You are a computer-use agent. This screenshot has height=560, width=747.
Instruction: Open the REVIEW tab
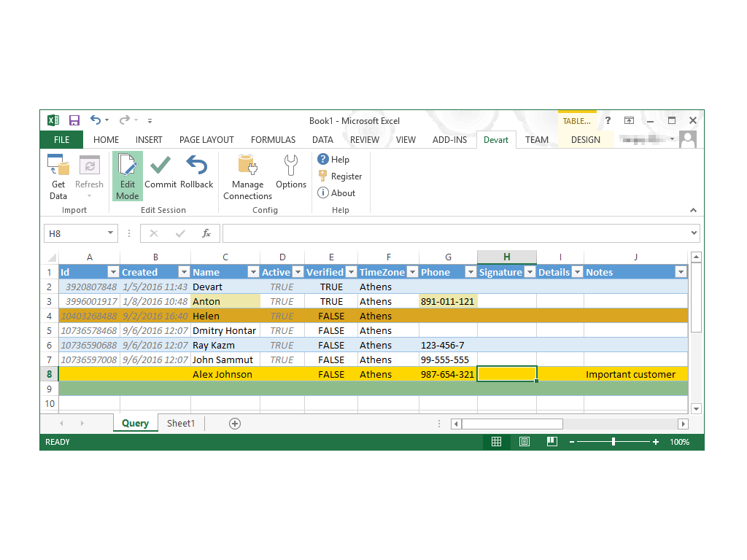click(365, 139)
